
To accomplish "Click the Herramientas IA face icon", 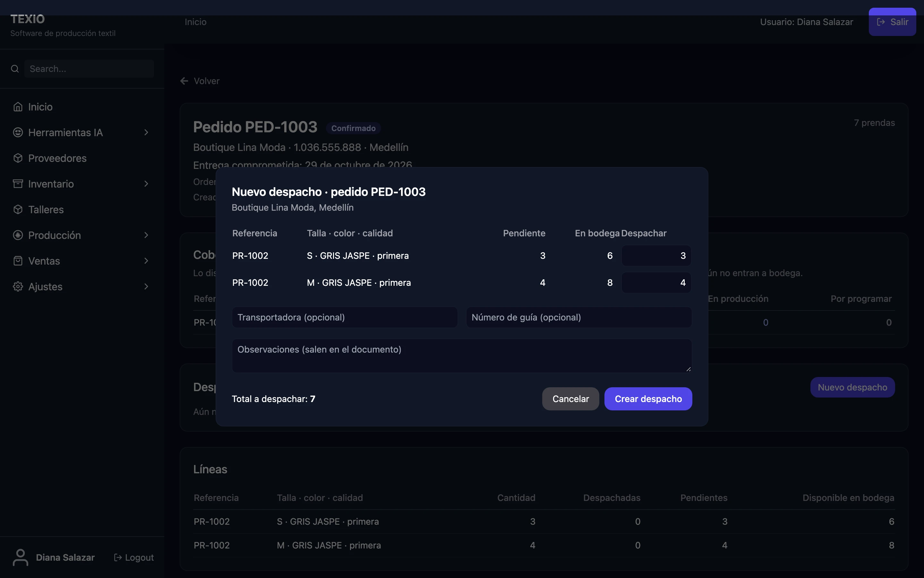I will click(x=18, y=132).
